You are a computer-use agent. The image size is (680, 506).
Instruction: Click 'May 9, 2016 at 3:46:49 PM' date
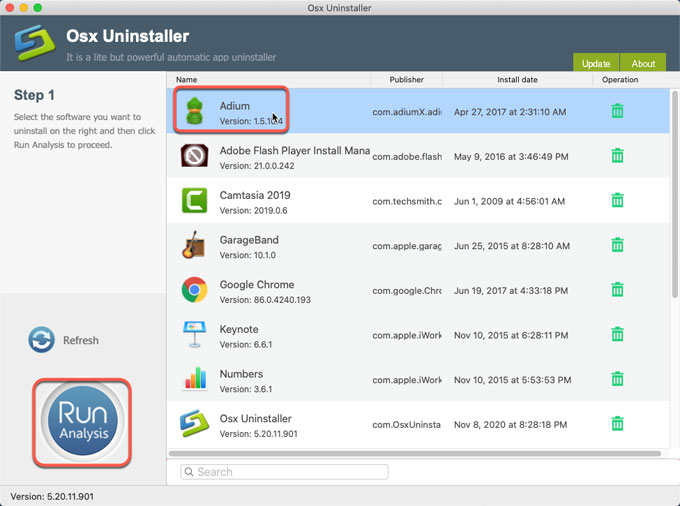(x=511, y=157)
